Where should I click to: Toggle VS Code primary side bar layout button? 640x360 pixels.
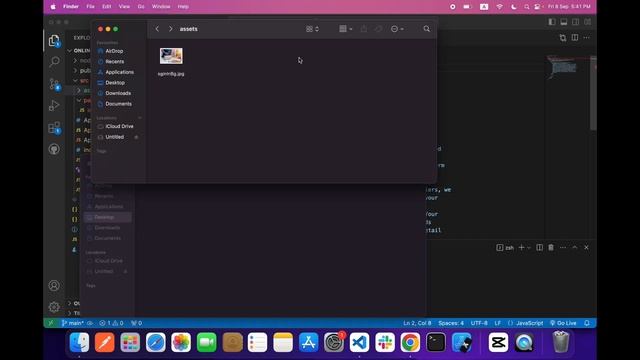point(552,22)
